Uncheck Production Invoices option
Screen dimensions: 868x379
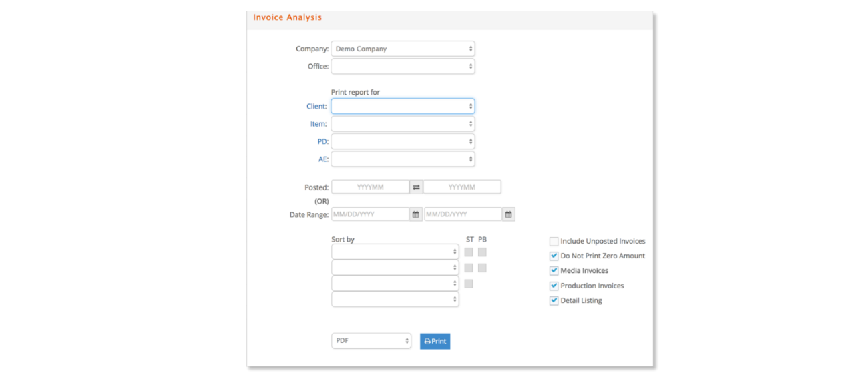(554, 286)
